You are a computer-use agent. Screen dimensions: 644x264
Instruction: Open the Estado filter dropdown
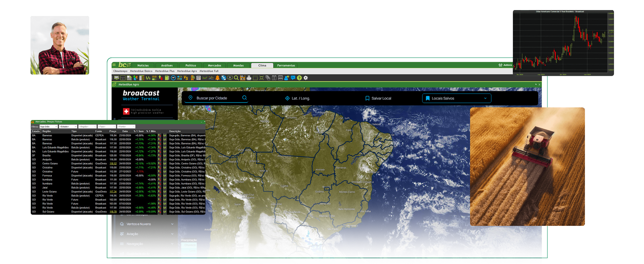pos(68,126)
